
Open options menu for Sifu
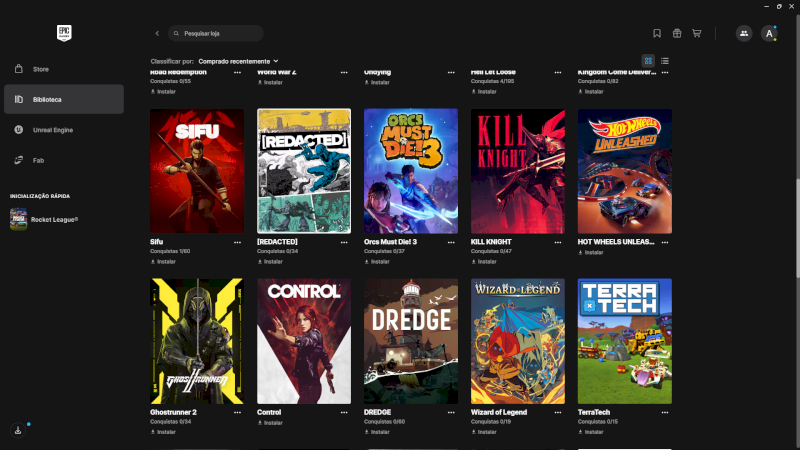237,242
